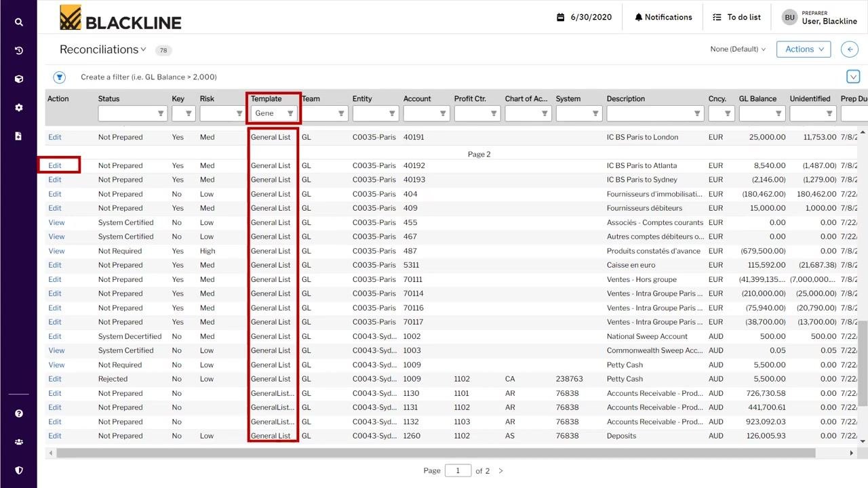Screen dimensions: 868x488
Task: Click the vertical scrollbar thumb
Action: (x=863, y=362)
